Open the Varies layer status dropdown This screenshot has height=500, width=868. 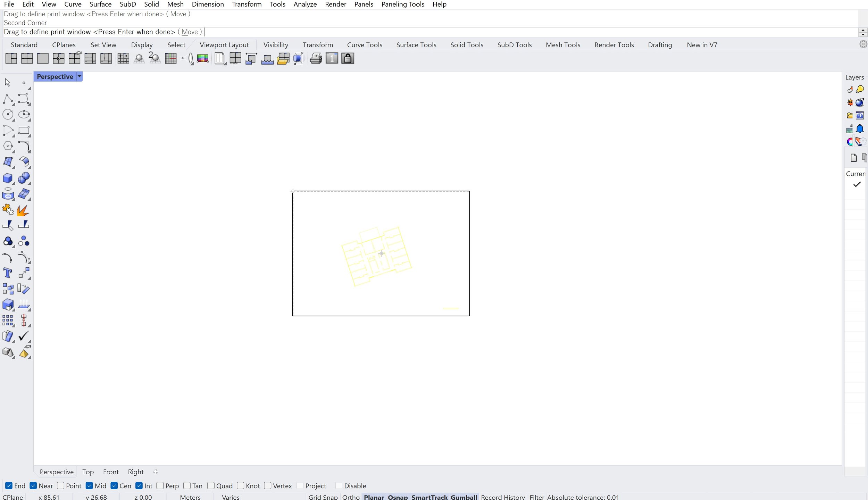click(x=231, y=497)
